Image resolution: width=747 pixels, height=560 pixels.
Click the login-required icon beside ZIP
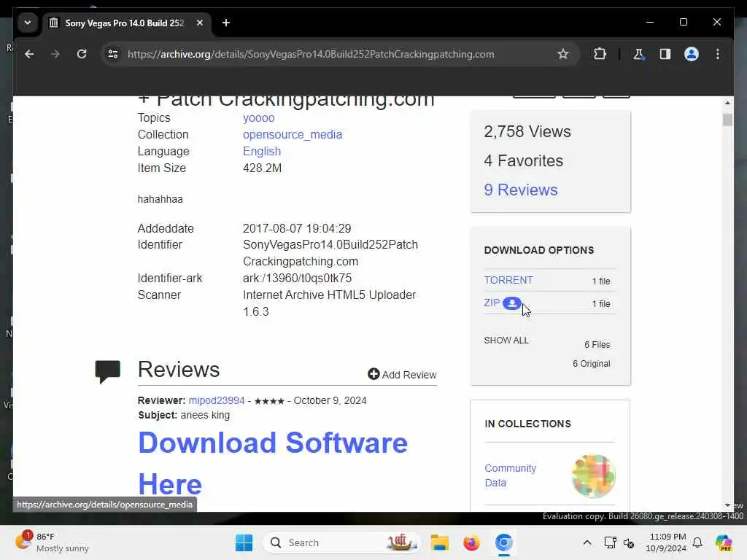tap(512, 303)
